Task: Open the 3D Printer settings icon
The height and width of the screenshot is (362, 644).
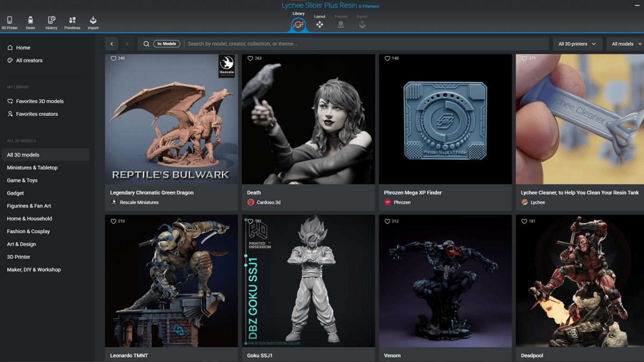Action: click(x=10, y=23)
